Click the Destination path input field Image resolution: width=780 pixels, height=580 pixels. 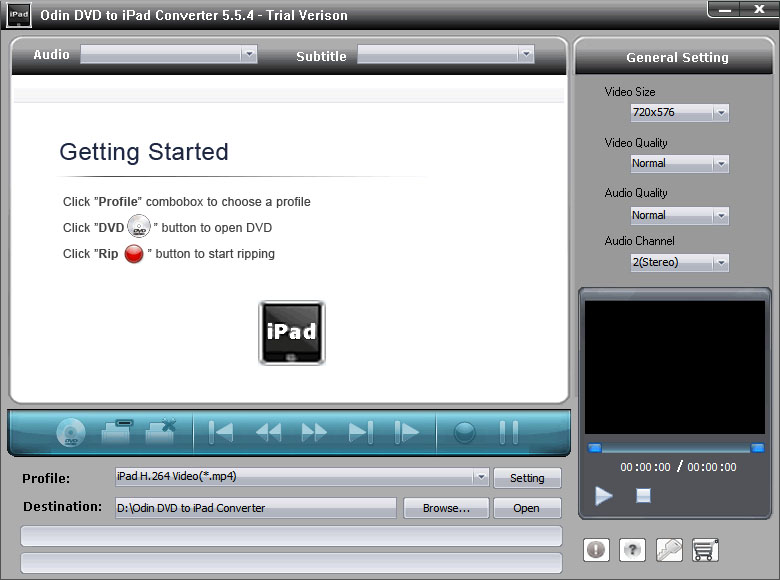point(255,508)
